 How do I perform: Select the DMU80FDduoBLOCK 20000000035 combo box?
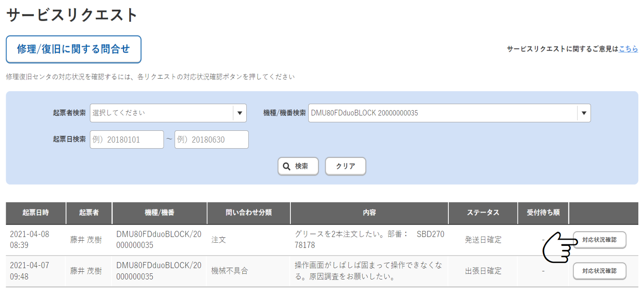point(449,113)
